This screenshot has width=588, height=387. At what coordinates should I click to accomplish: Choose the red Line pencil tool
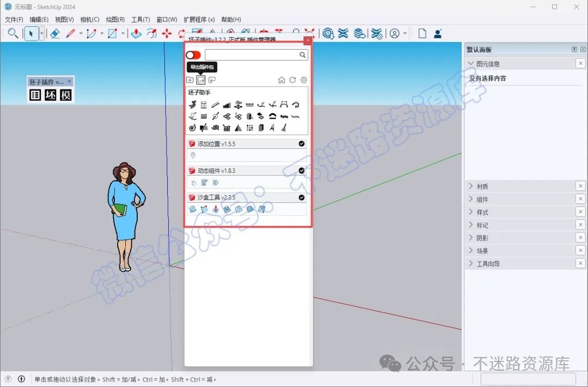click(70, 33)
